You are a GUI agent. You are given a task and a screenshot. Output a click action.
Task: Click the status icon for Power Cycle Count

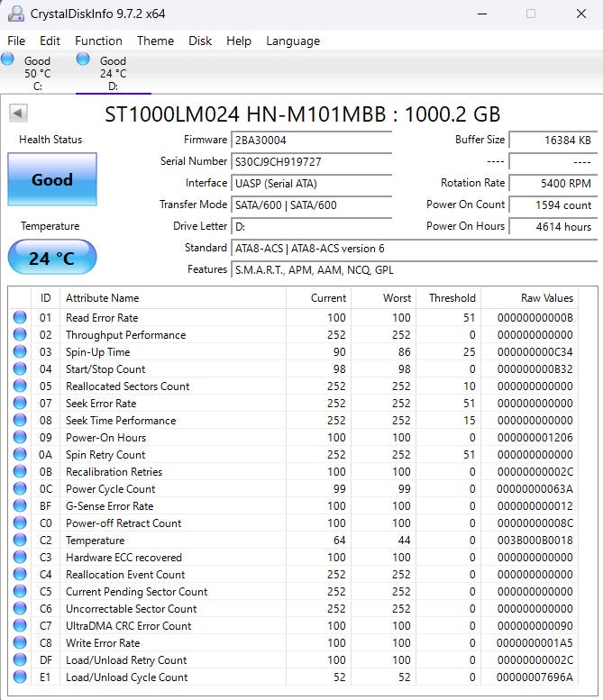coord(20,488)
